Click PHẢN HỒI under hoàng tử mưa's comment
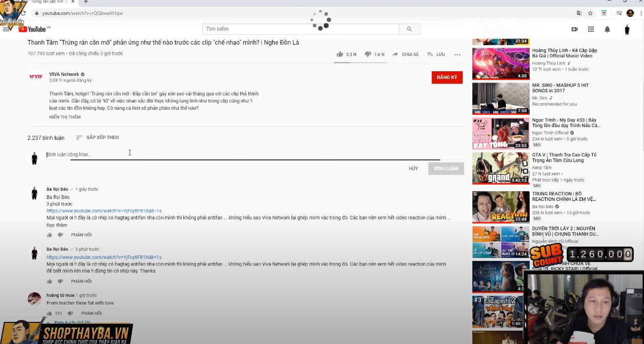The width and height of the screenshot is (644, 344). pyautogui.click(x=92, y=313)
